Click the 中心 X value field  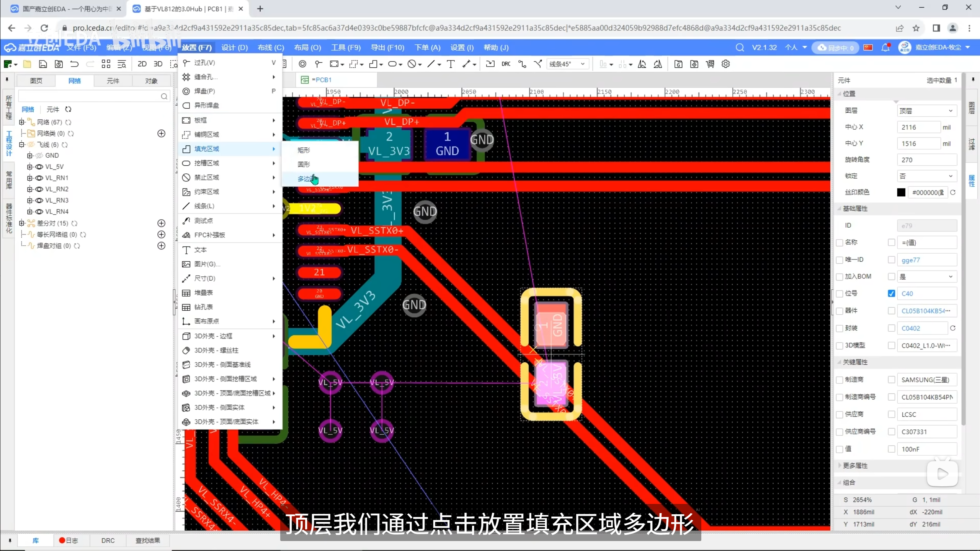pyautogui.click(x=918, y=127)
